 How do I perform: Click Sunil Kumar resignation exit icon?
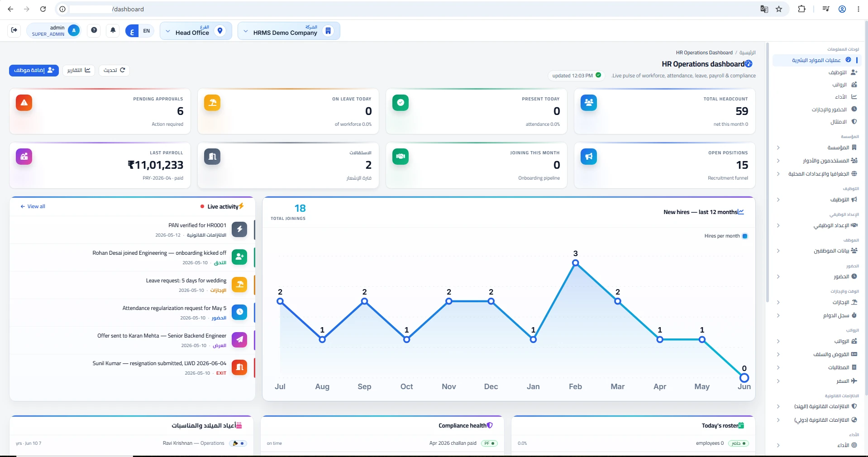click(x=239, y=367)
